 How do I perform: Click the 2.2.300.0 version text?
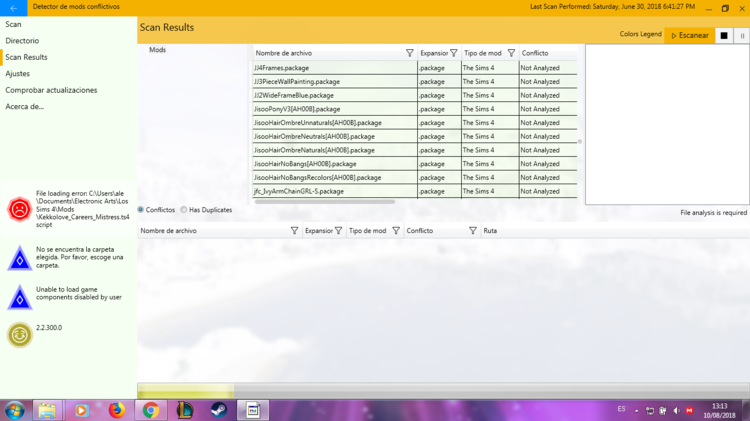(49, 328)
